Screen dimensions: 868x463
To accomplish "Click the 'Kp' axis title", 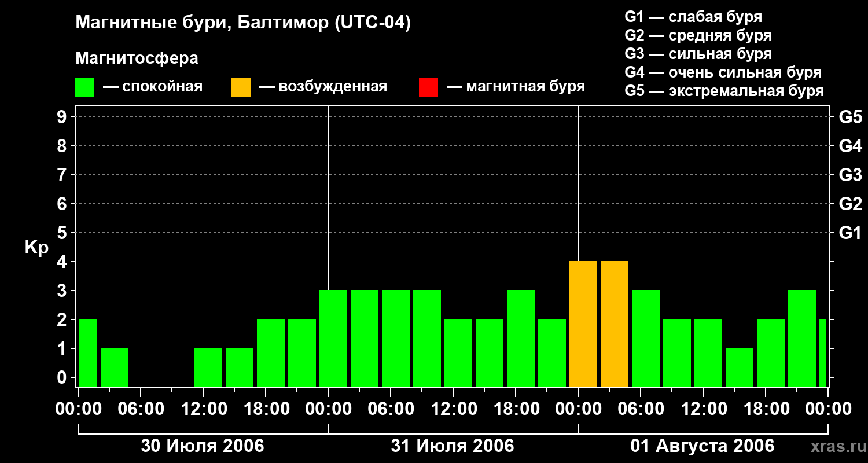I will click(36, 248).
